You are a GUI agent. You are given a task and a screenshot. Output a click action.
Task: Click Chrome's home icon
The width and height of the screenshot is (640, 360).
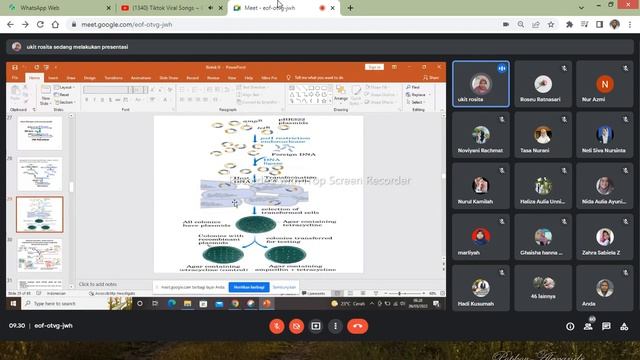pyautogui.click(x=55, y=24)
